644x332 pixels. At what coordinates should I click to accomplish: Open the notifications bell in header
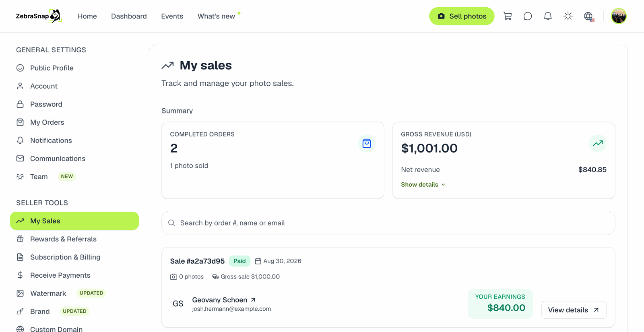tap(548, 16)
